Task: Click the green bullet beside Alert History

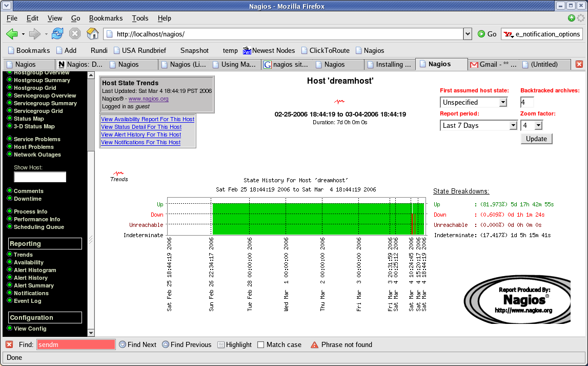Action: coord(10,277)
